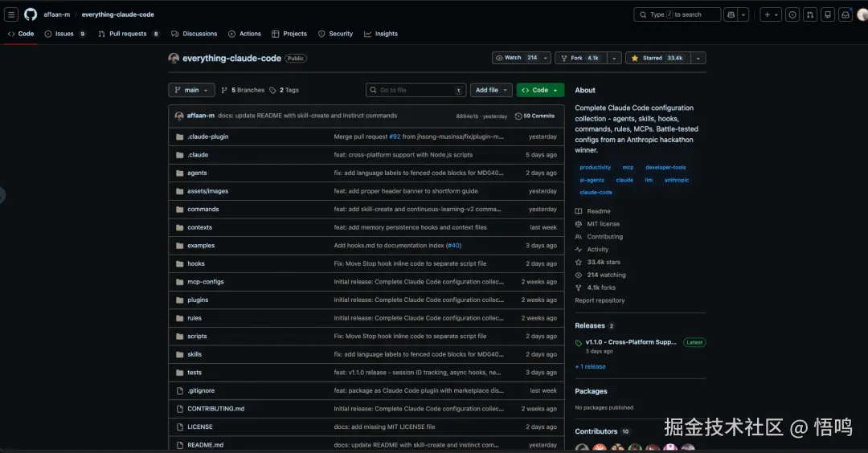Click the skills folder icon
868x453 pixels.
pyautogui.click(x=179, y=354)
